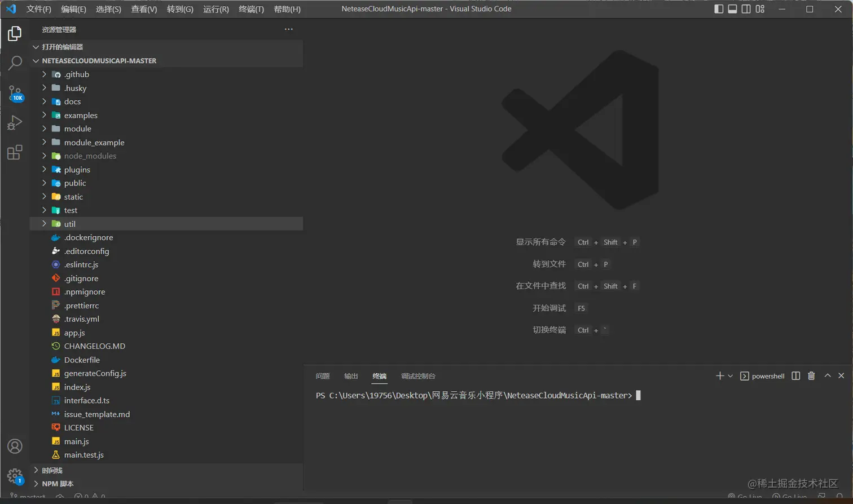Expand the public folder
Viewport: 853px width, 504px height.
point(166,183)
